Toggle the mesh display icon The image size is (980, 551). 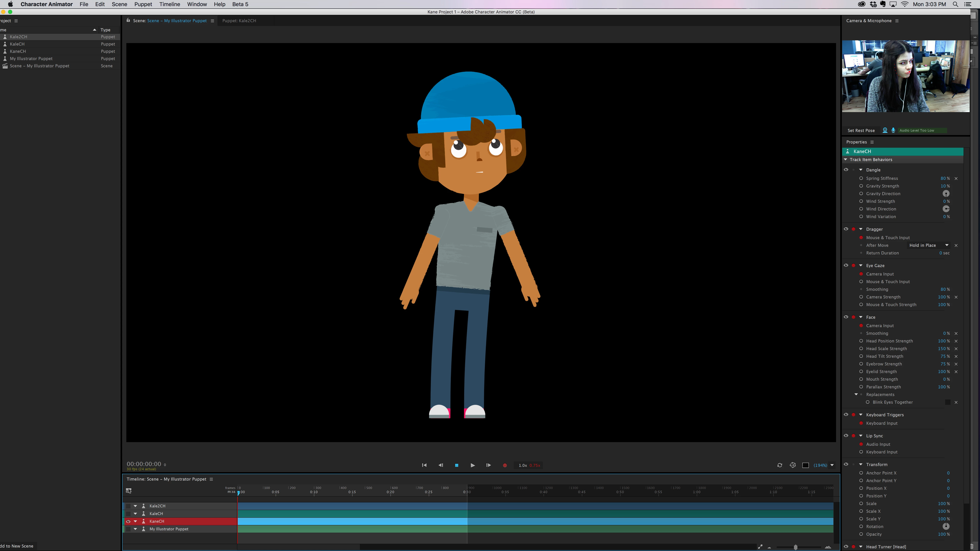tap(792, 465)
